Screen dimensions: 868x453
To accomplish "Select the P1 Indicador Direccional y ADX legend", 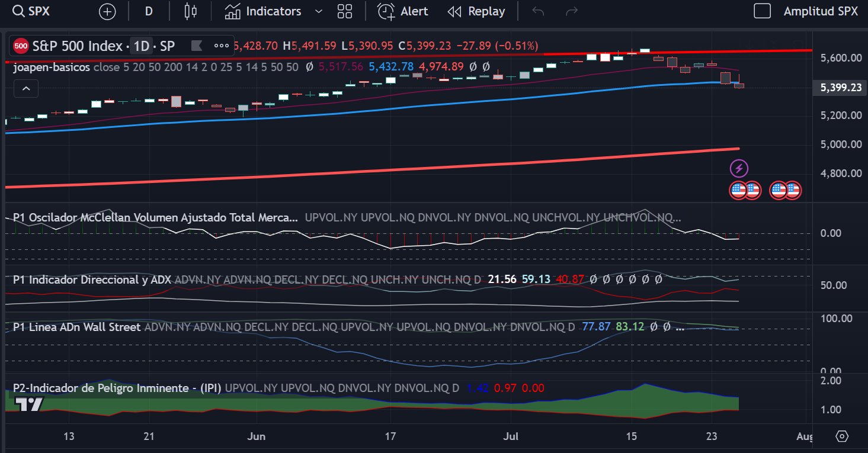I will click(x=92, y=279).
